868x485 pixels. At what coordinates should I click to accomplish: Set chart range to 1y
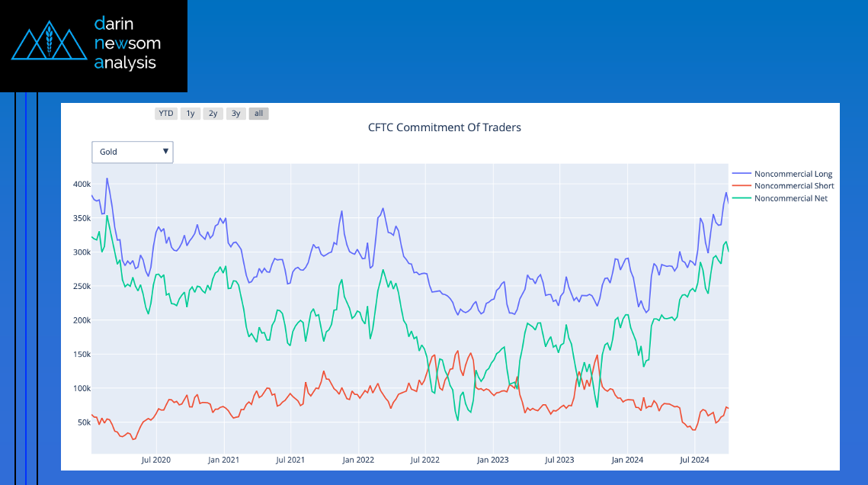(191, 114)
